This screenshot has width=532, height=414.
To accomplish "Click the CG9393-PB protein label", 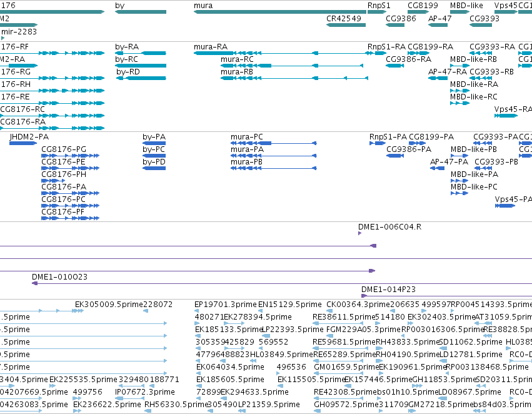I will (496, 162).
